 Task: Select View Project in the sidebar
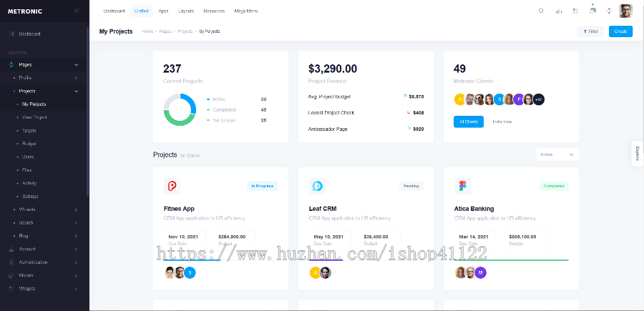[34, 117]
